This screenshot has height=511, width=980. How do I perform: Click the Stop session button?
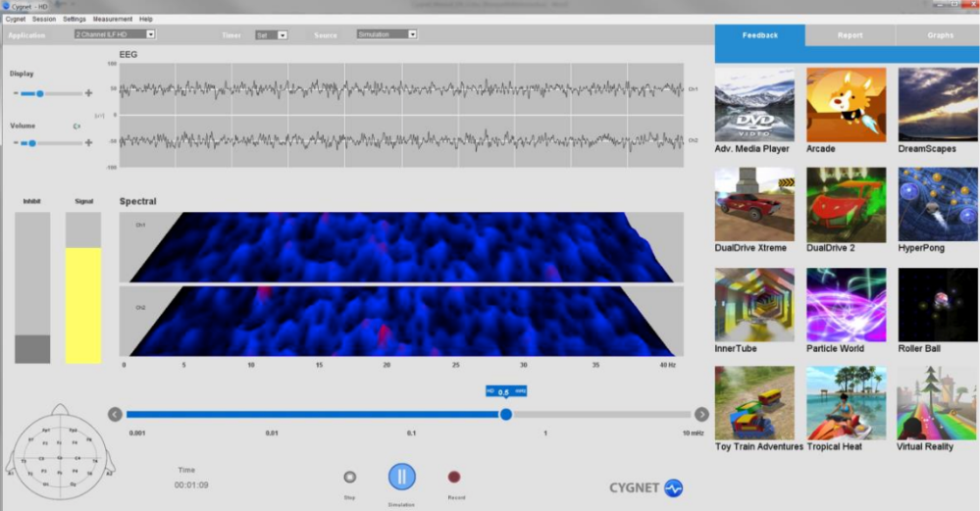[x=349, y=477]
